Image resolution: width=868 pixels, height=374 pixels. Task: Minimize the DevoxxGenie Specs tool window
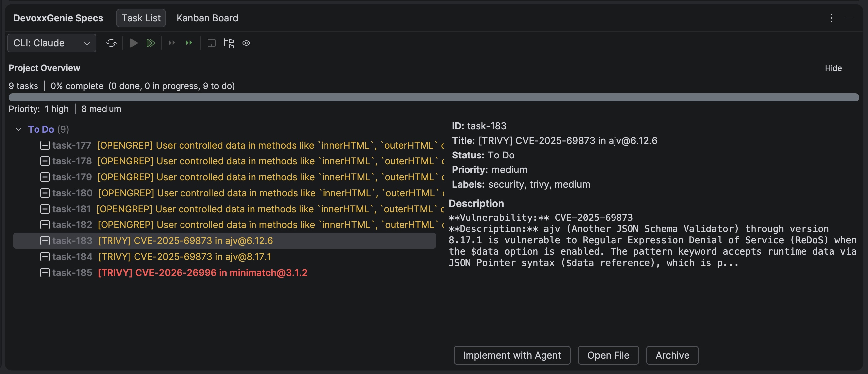click(848, 18)
